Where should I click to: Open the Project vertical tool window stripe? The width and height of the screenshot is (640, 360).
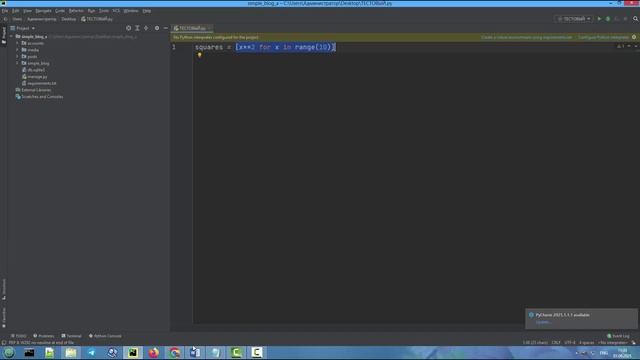pos(4,36)
